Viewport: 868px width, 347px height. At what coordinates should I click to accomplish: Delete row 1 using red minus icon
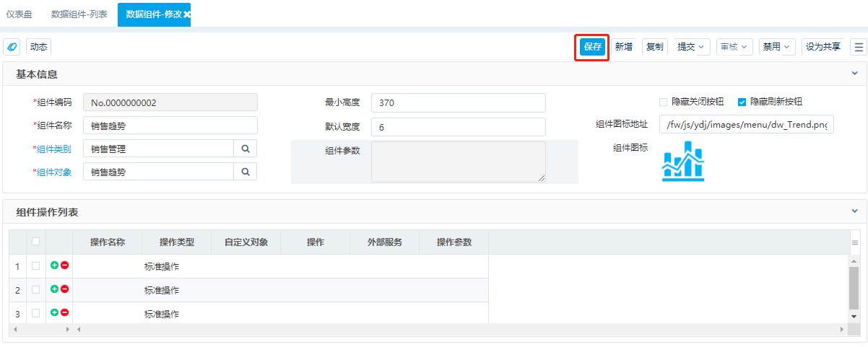click(x=64, y=265)
